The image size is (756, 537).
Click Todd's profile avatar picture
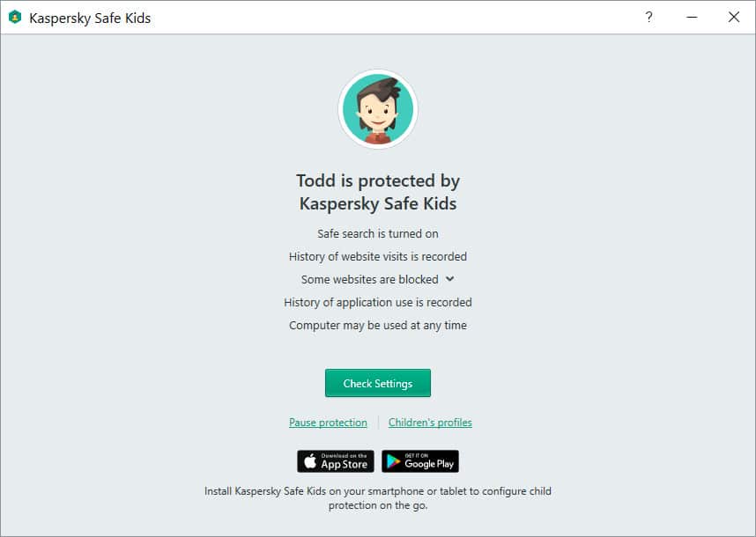pyautogui.click(x=378, y=109)
